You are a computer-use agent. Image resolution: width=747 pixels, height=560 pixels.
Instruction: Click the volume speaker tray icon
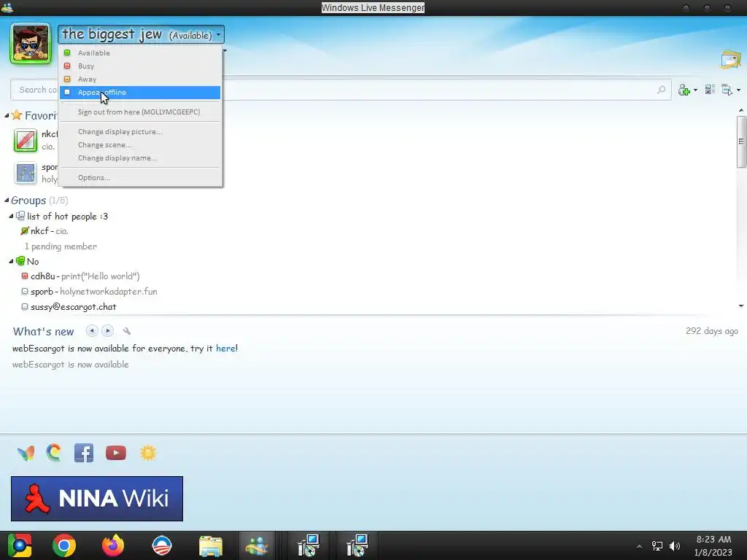[x=675, y=546]
